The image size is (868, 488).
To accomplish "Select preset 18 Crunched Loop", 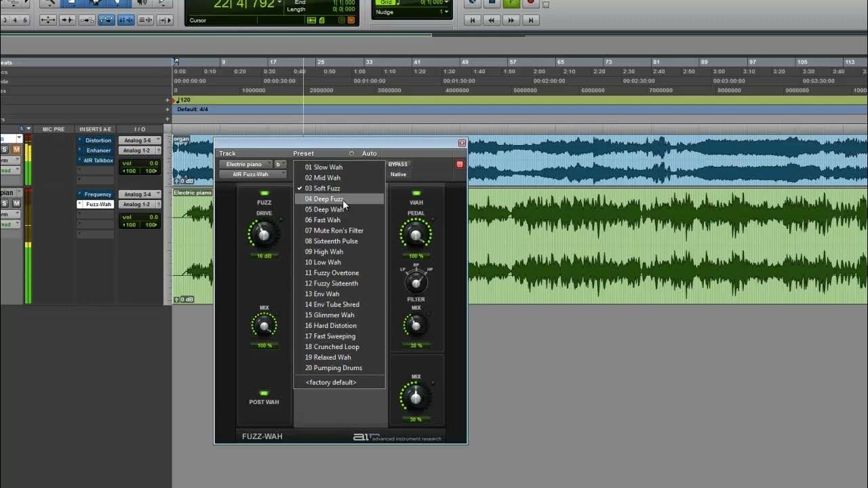I will tap(339, 347).
